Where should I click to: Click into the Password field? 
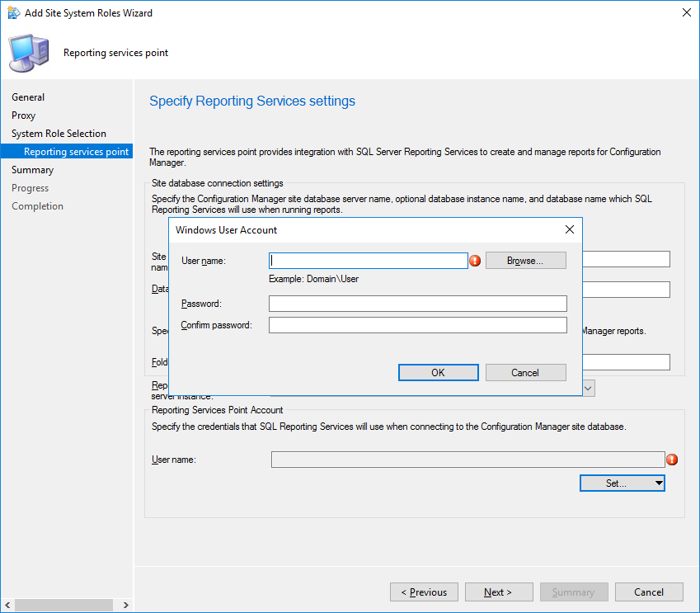tap(417, 303)
